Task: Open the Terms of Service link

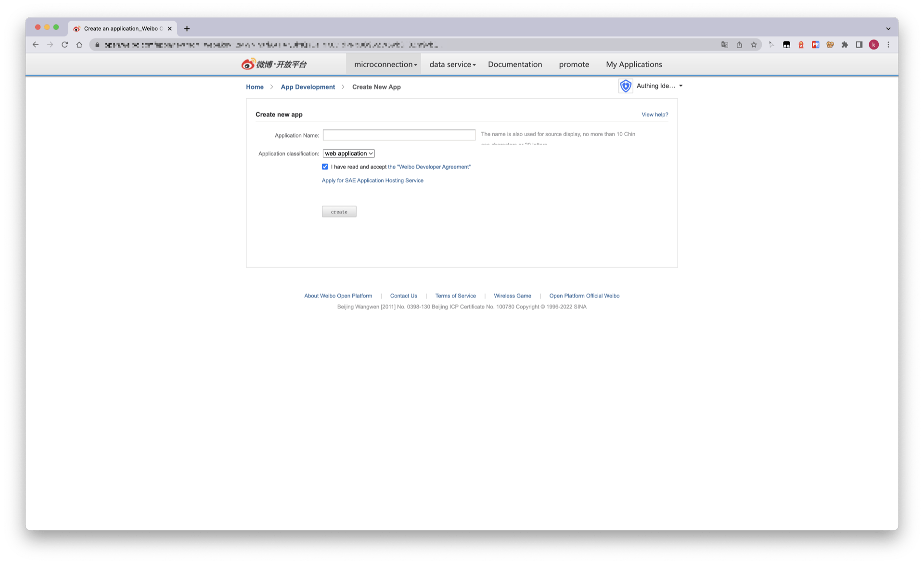Action: [x=455, y=295]
